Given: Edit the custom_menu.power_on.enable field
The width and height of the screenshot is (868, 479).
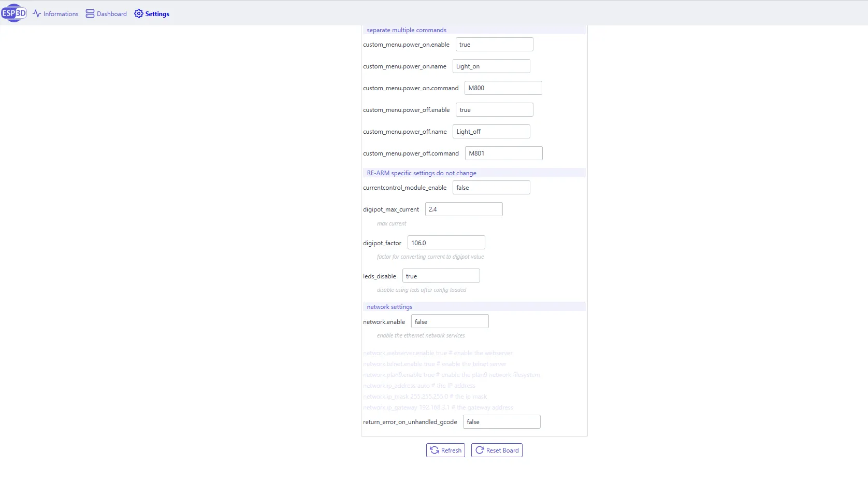Looking at the screenshot, I should click(x=494, y=45).
